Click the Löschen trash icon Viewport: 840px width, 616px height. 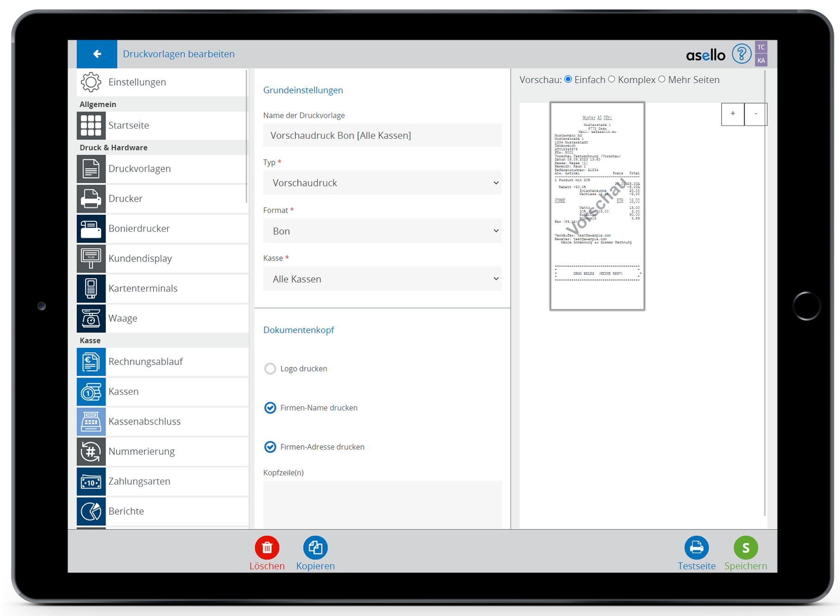267,548
